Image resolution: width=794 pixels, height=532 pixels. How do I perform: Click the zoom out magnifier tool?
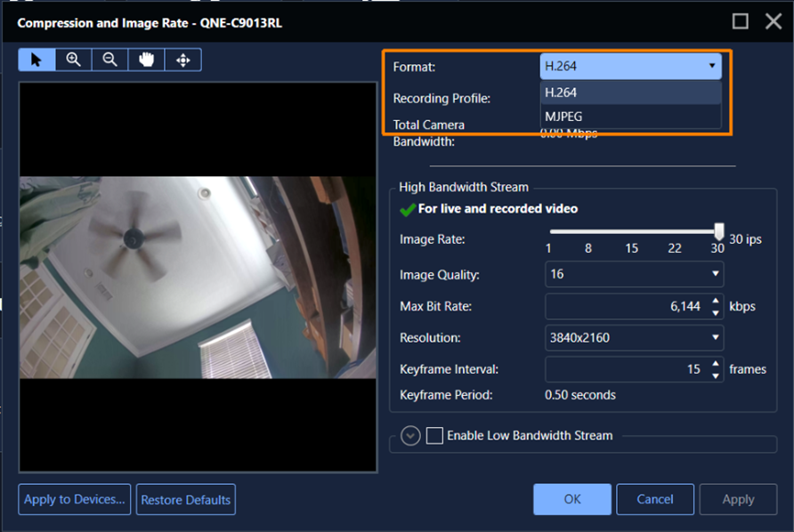point(109,60)
